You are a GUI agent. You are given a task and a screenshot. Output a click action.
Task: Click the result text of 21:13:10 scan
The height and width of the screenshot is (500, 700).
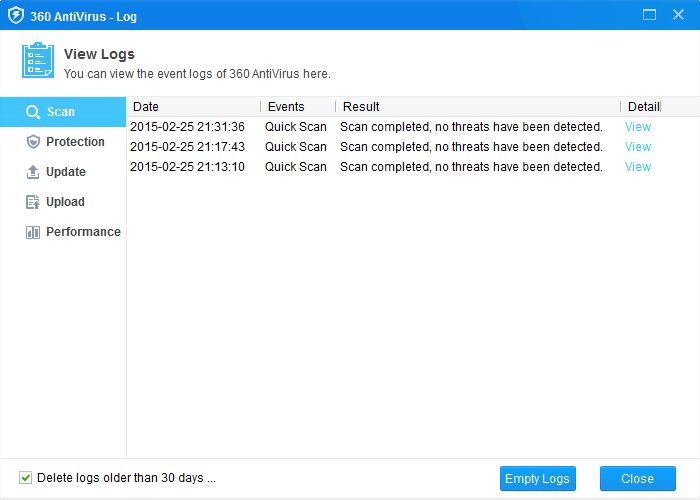(471, 167)
